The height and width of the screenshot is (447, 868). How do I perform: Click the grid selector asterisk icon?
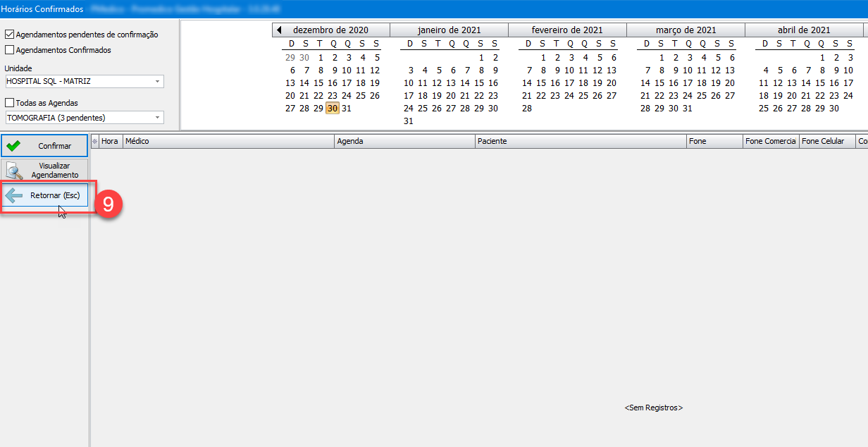click(95, 142)
